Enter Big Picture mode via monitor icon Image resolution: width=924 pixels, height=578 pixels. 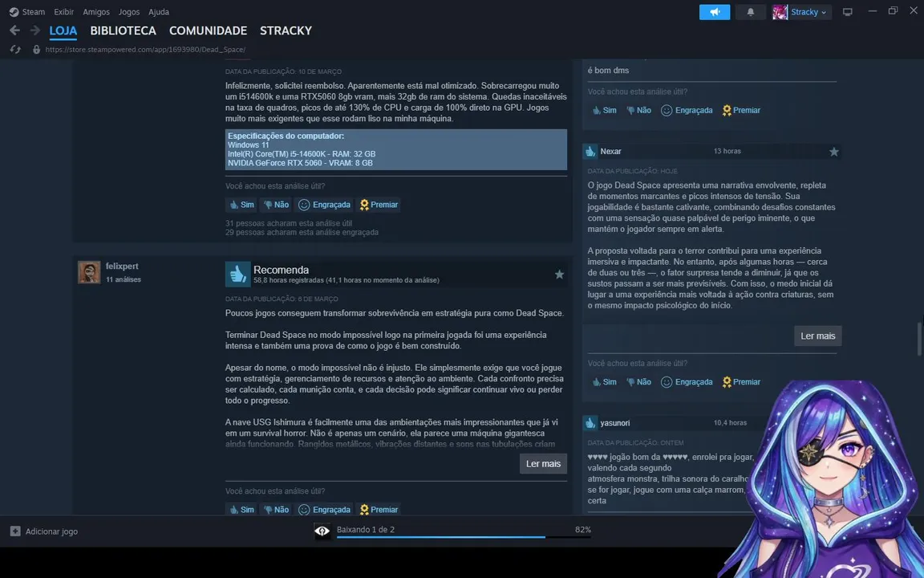point(847,12)
